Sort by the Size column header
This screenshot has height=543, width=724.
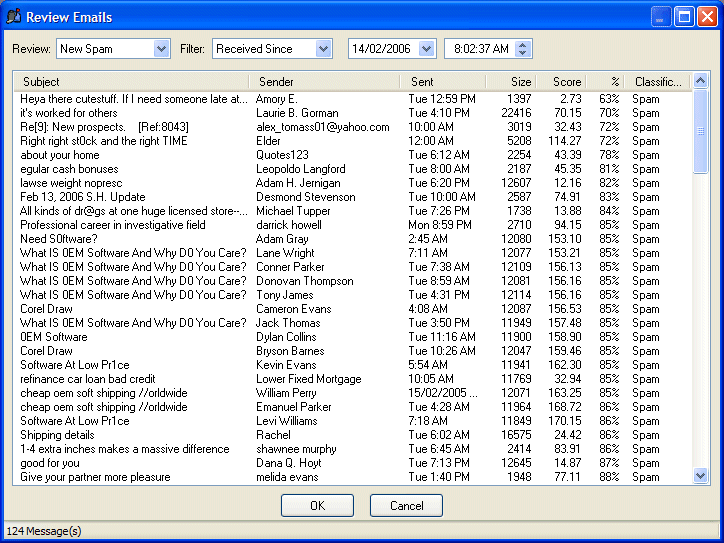click(511, 82)
